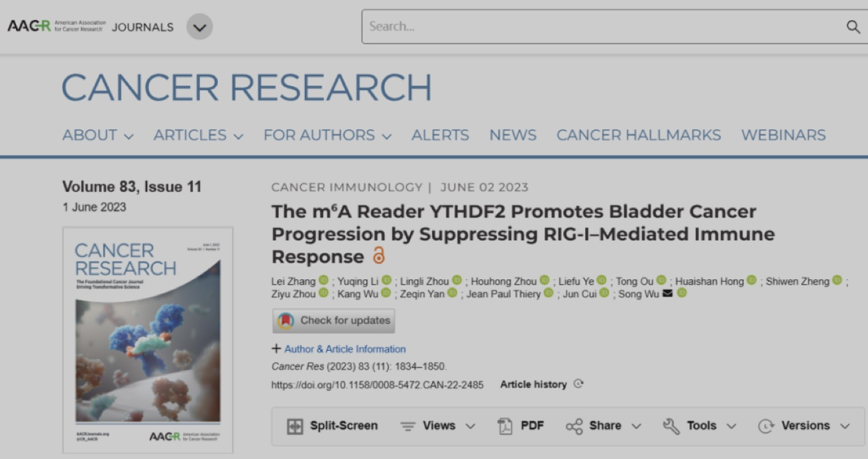
Task: Click the Check for updates button
Action: [333, 320]
